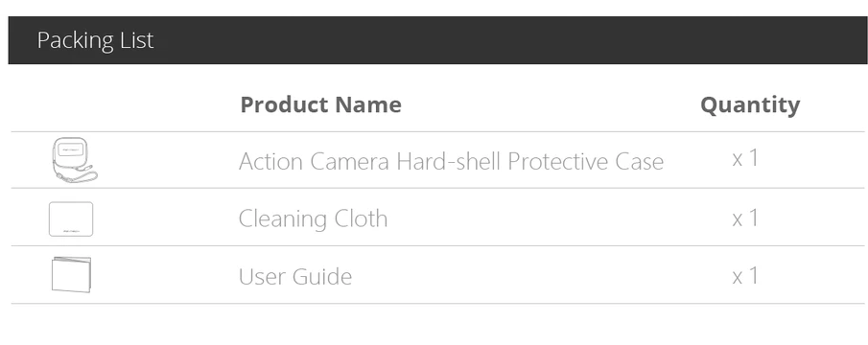
Task: Click the word Cloth in second row
Action: point(361,218)
